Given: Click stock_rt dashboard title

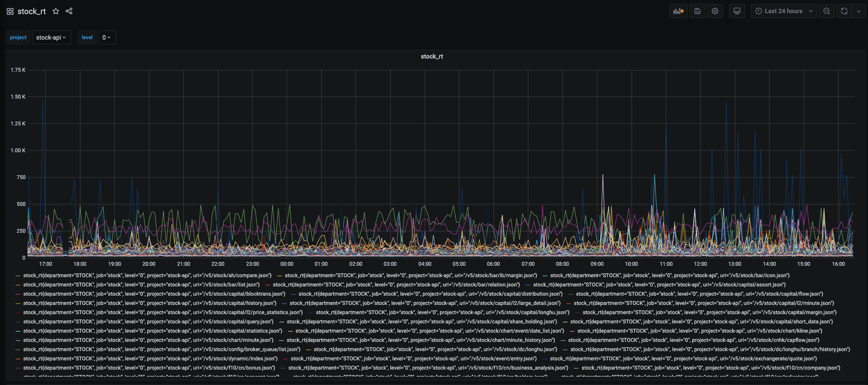Looking at the screenshot, I should pos(32,11).
